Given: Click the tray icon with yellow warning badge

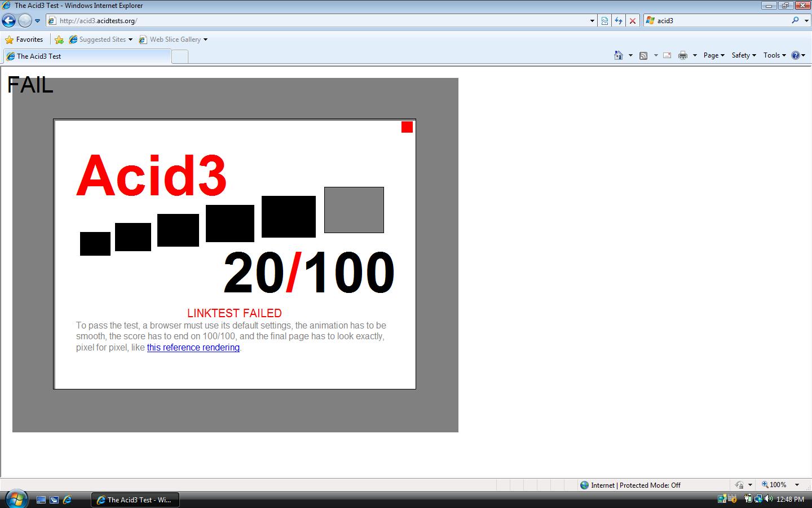Looking at the screenshot, I should [732, 499].
